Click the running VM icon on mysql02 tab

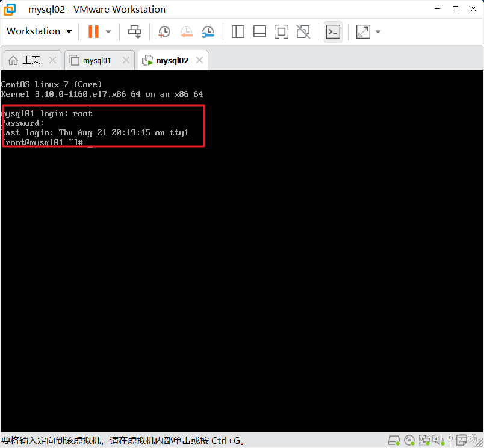[147, 60]
